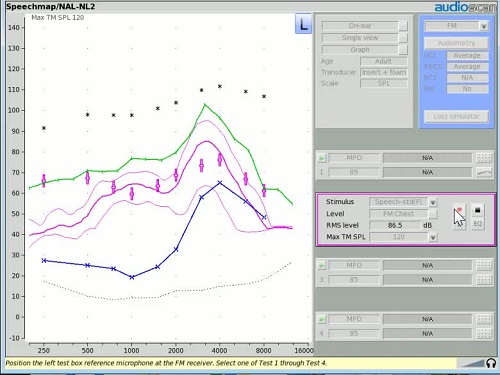Open the UCL selector showing Average
This screenshot has height=375, width=500.
click(x=467, y=56)
